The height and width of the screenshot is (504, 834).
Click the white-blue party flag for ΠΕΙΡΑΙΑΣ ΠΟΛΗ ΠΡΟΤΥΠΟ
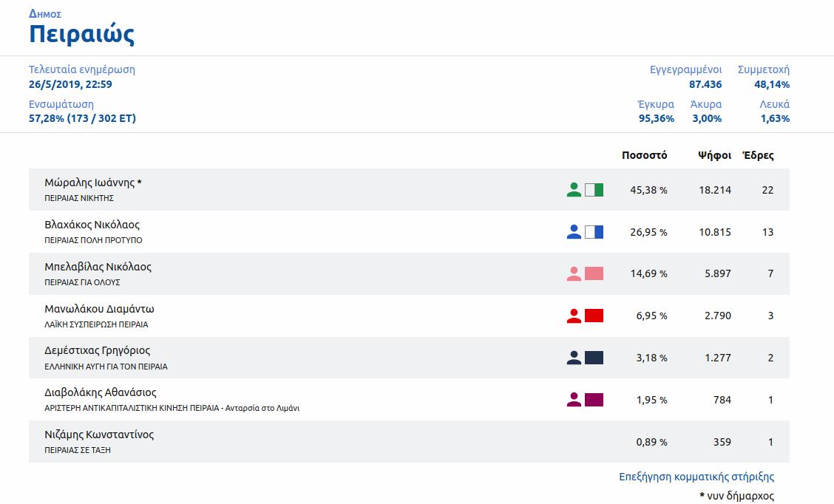tap(594, 232)
